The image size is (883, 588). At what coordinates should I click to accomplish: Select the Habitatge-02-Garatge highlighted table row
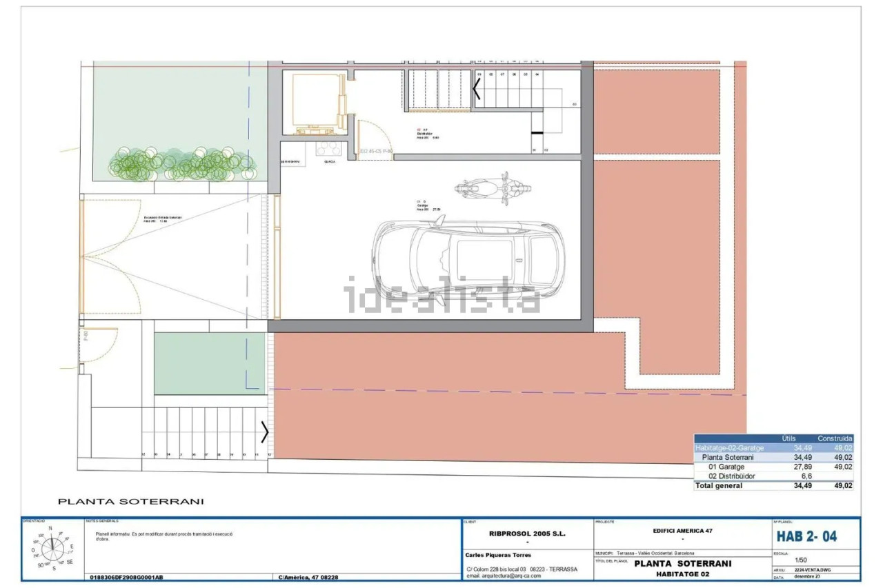773,448
